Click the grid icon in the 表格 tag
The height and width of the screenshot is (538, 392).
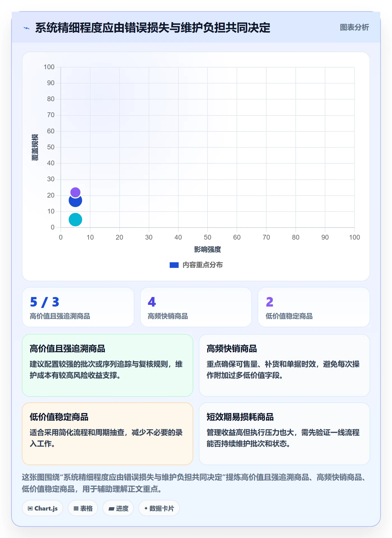pos(76,508)
